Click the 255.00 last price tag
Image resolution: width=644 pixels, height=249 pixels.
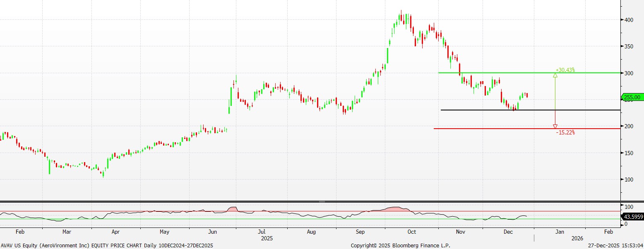[x=633, y=97]
